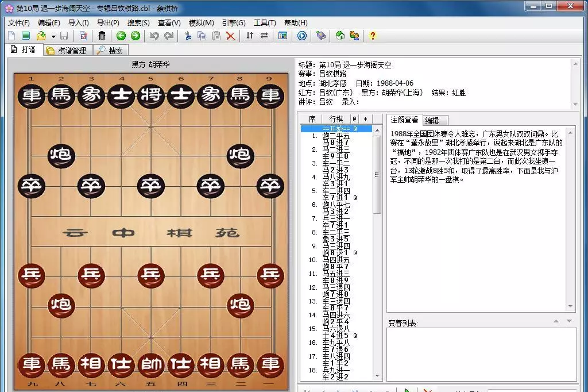Viewport: 588px width, 392px height.
Task: Click the scissors cut icon
Action: [188, 36]
